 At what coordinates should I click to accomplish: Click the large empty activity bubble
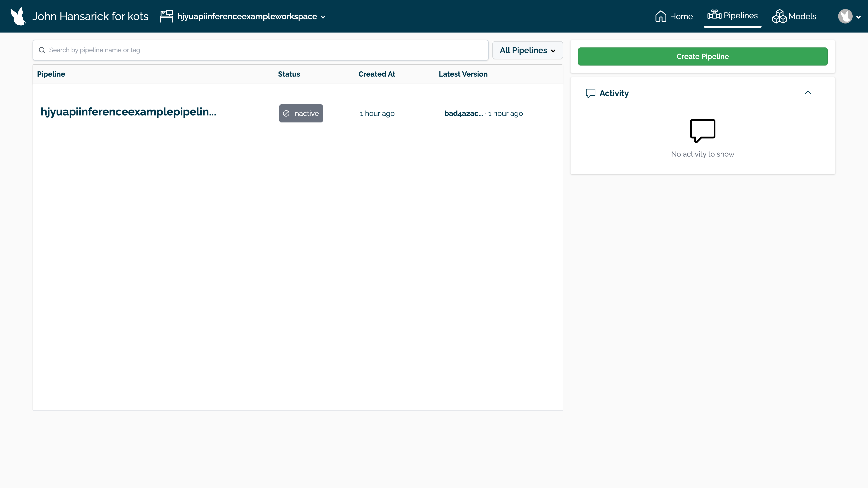click(703, 131)
